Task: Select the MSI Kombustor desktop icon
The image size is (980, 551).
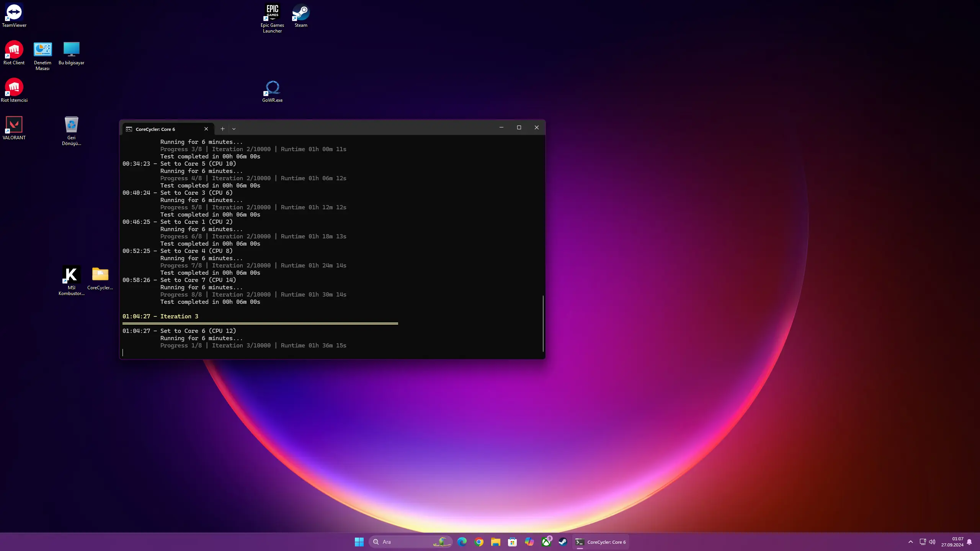Action: tap(71, 280)
